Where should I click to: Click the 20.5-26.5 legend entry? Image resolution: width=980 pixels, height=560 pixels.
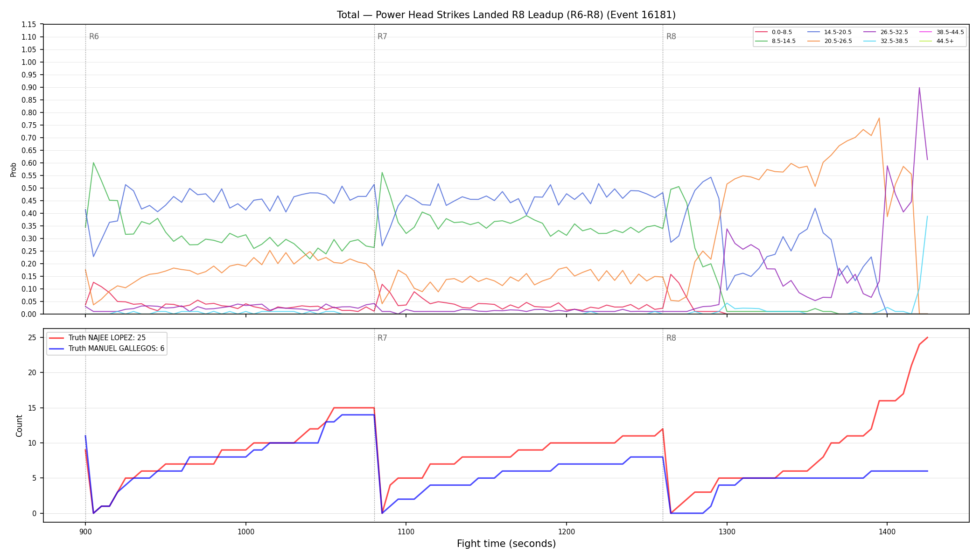coord(830,41)
